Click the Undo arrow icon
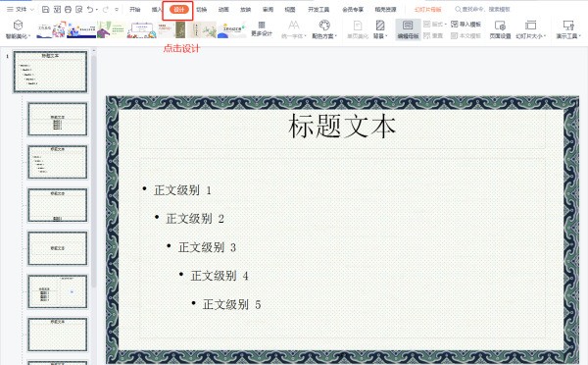The image size is (588, 365). click(x=90, y=10)
